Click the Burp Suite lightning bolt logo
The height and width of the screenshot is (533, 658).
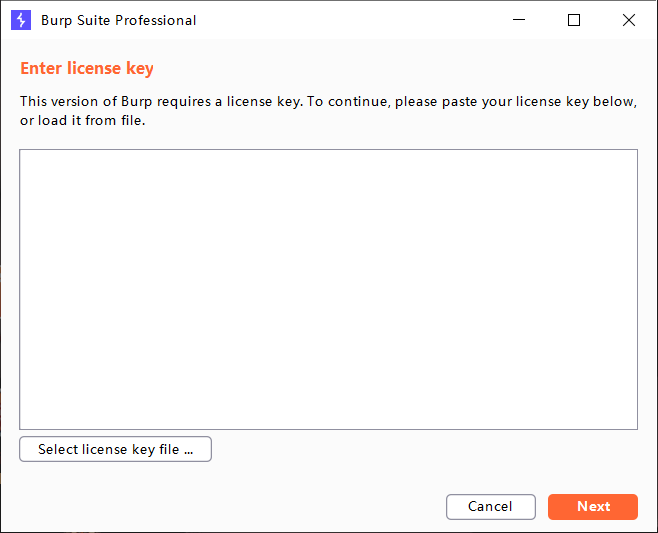[x=20, y=20]
